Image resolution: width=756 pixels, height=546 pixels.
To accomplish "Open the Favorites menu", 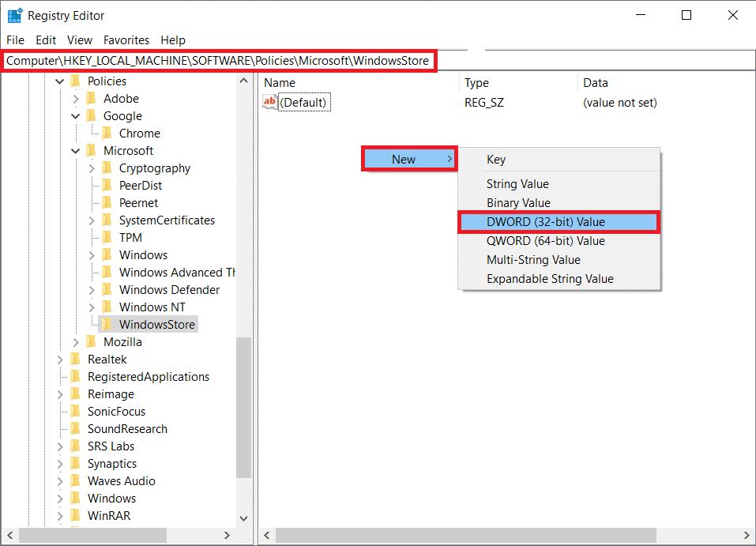I will tap(126, 40).
